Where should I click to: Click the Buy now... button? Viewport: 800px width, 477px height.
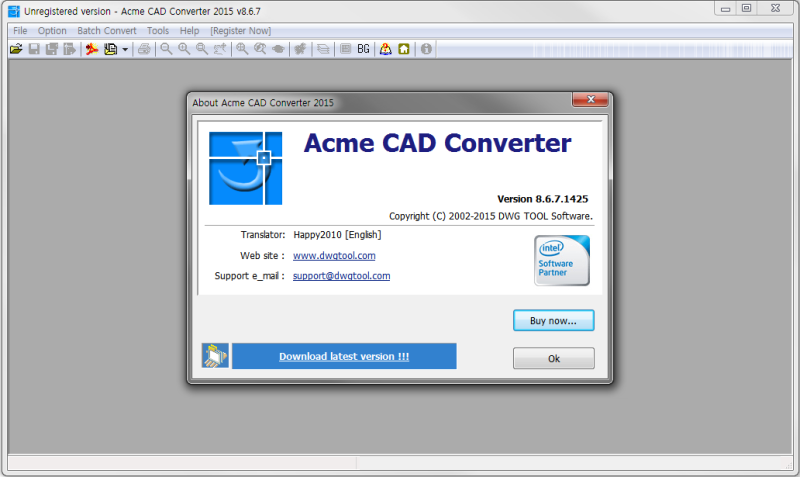[554, 320]
